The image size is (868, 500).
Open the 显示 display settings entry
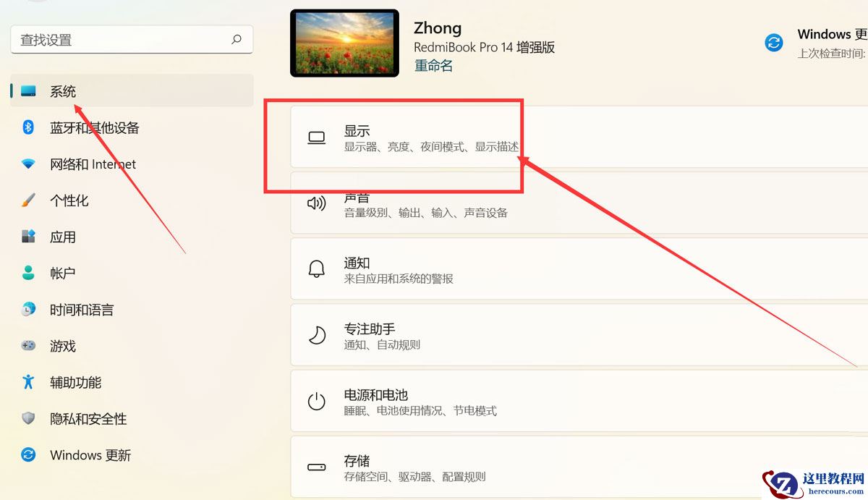coord(405,137)
